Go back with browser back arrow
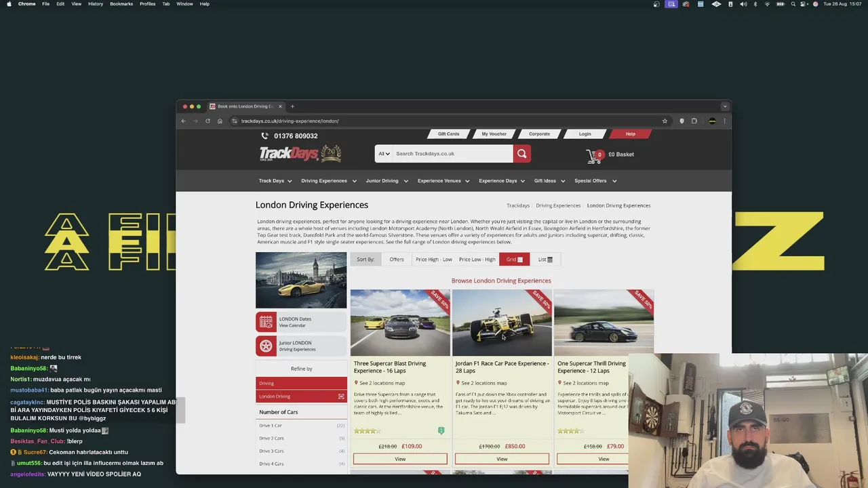This screenshot has width=868, height=488. [183, 121]
